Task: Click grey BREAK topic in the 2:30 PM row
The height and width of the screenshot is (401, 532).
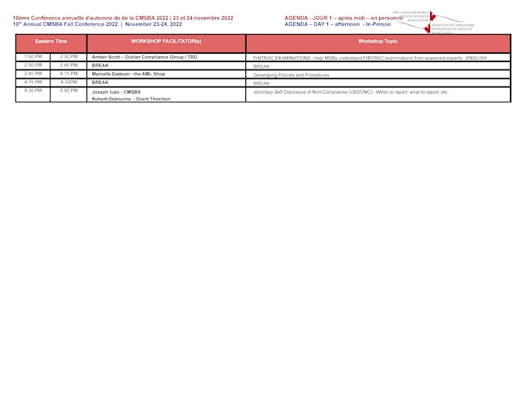Action: point(262,66)
